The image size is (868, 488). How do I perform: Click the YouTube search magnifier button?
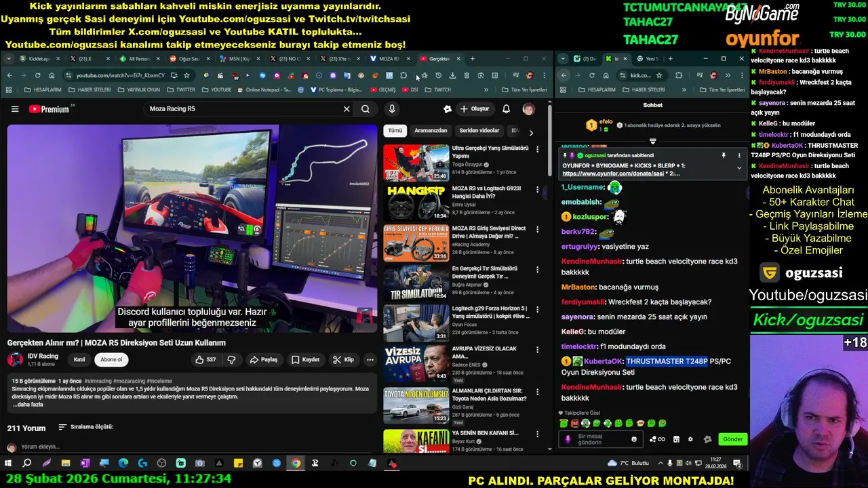[x=366, y=109]
